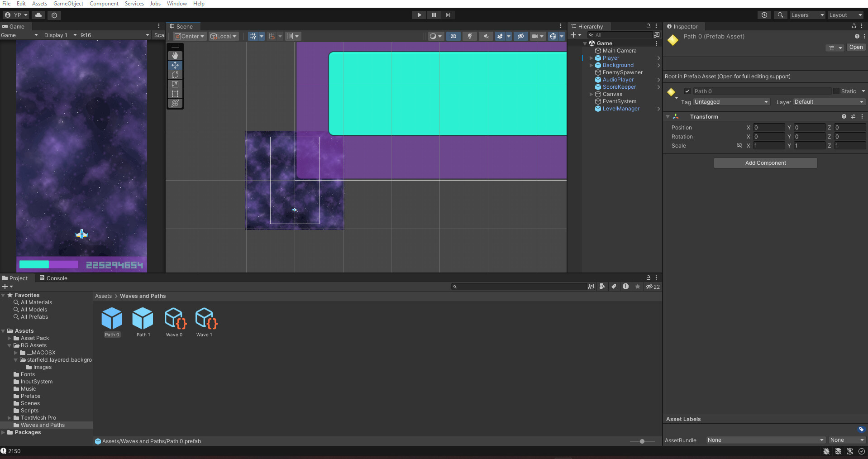Click the Open button for the prefab

[x=855, y=47]
